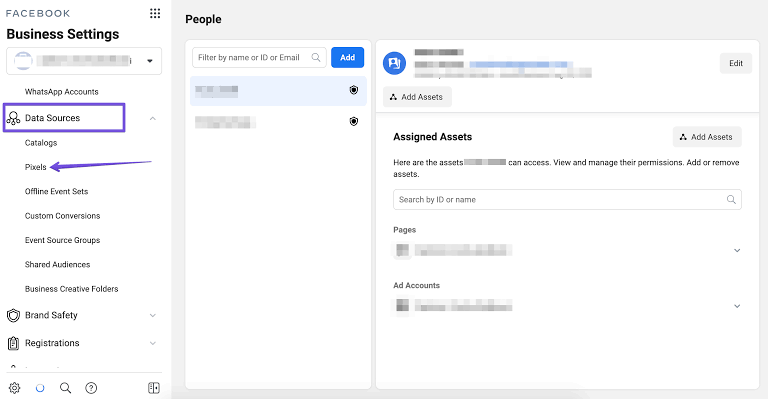768x399 pixels.
Task: Open WhatsApp Accounts in the sidebar
Action: tap(62, 92)
